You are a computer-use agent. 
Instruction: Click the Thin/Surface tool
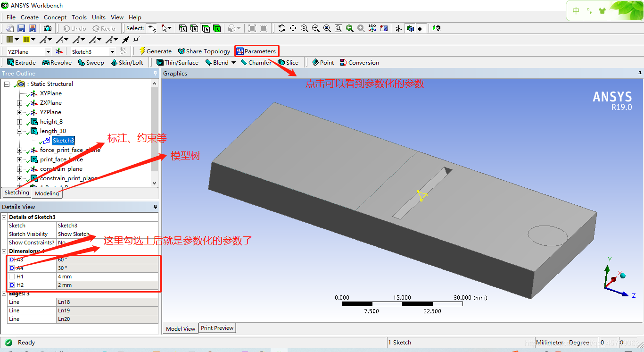tap(177, 62)
